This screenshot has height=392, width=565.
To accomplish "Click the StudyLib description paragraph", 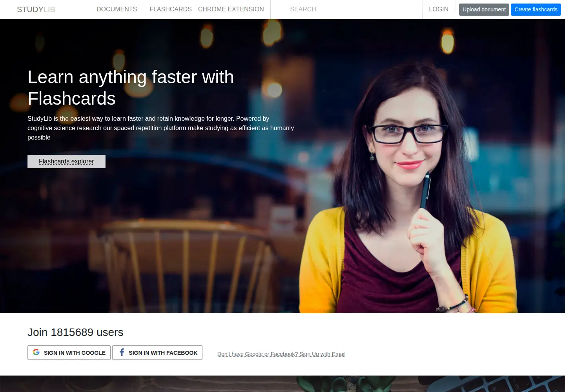I will click(161, 128).
